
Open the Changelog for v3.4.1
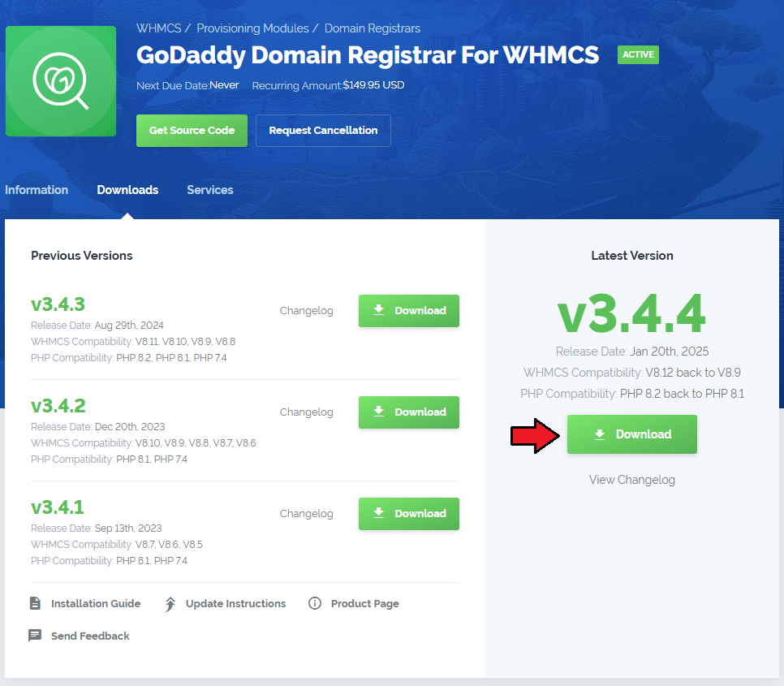click(307, 514)
